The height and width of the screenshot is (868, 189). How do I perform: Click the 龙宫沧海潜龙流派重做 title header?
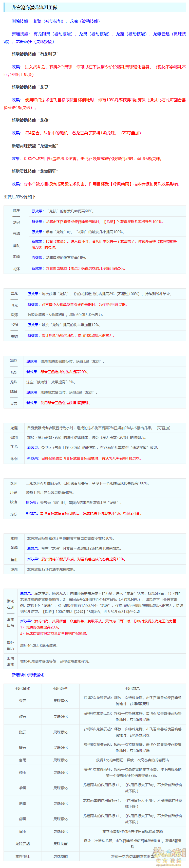click(x=35, y=7)
